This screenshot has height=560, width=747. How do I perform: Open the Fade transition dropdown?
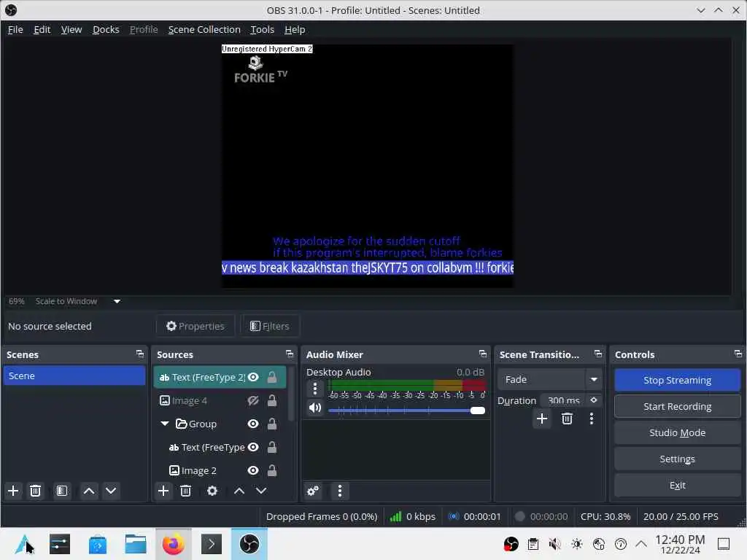click(x=594, y=379)
